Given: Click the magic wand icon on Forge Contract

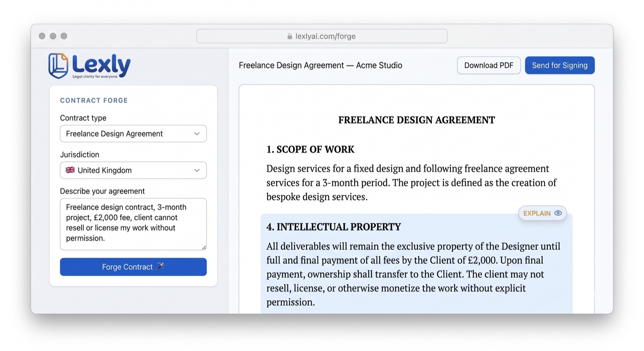Looking at the screenshot, I should pos(160,266).
